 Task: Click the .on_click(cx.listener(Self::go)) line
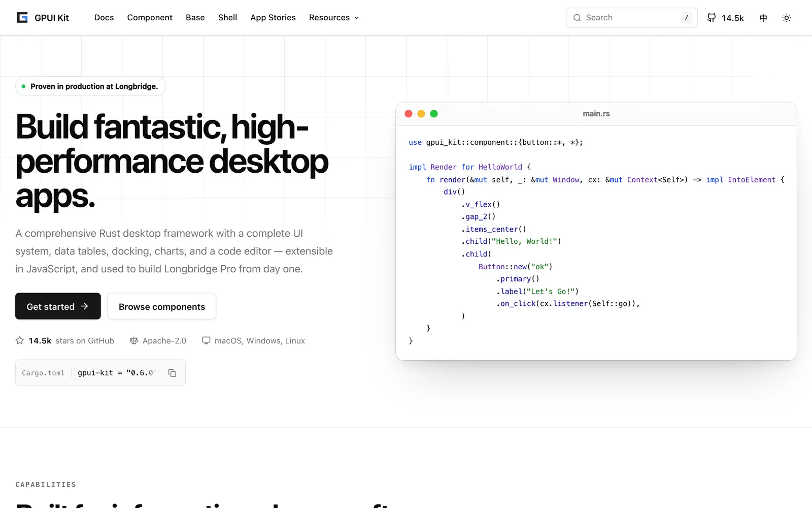pyautogui.click(x=568, y=304)
